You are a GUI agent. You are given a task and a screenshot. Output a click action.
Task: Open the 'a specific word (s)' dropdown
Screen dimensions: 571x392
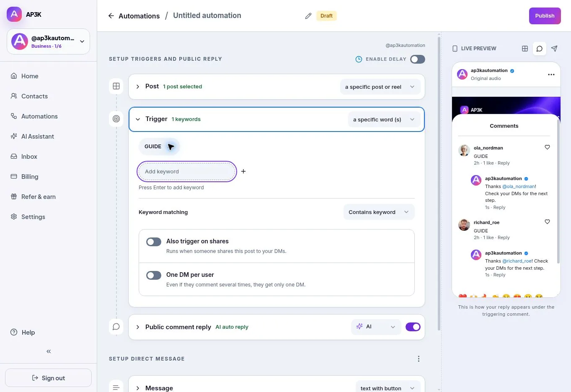384,119
